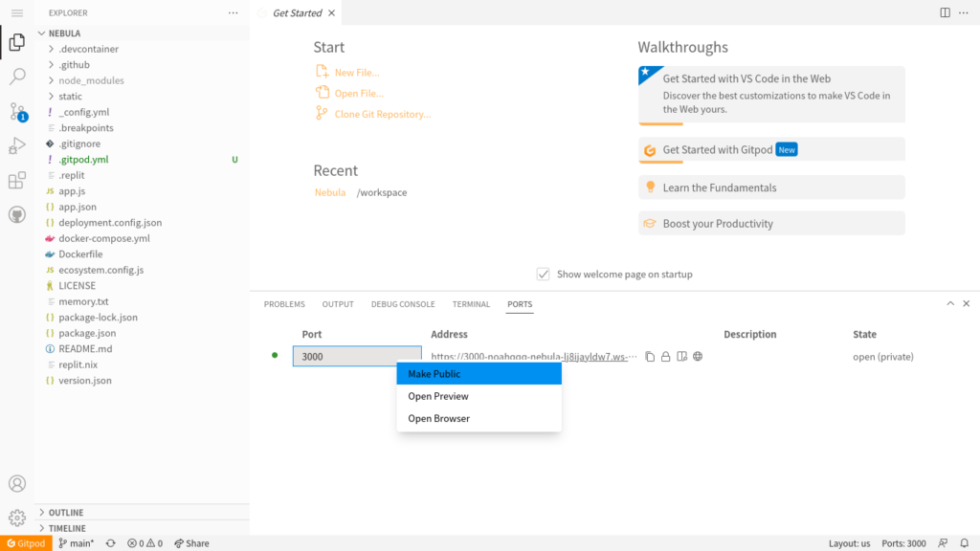The image size is (980, 551).
Task: Open Source Control view with badge
Action: point(17,112)
